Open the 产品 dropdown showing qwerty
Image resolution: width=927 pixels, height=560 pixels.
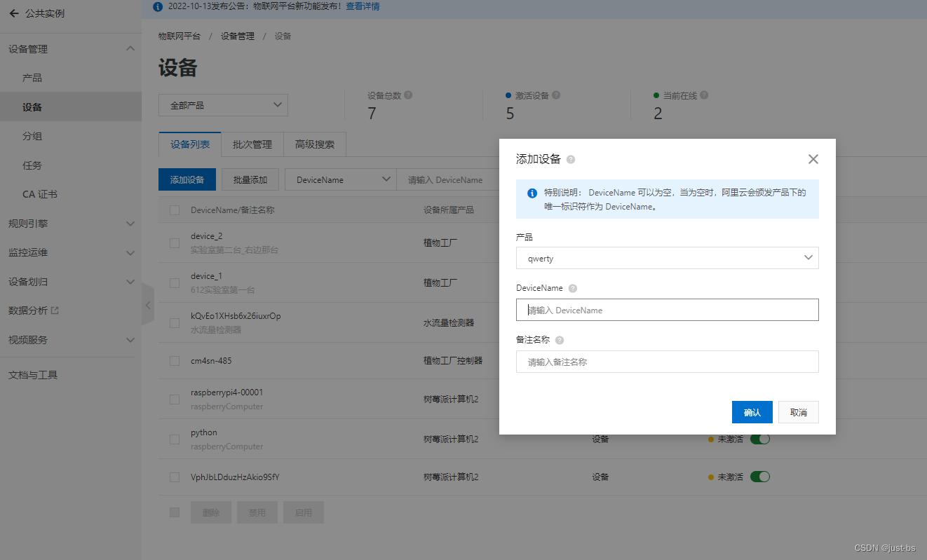click(x=668, y=258)
